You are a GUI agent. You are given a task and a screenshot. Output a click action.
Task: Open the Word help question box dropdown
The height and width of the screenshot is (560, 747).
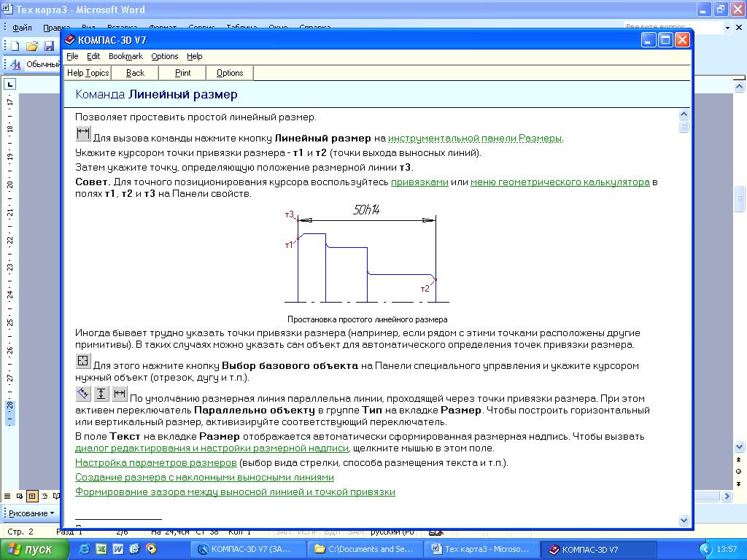click(727, 28)
